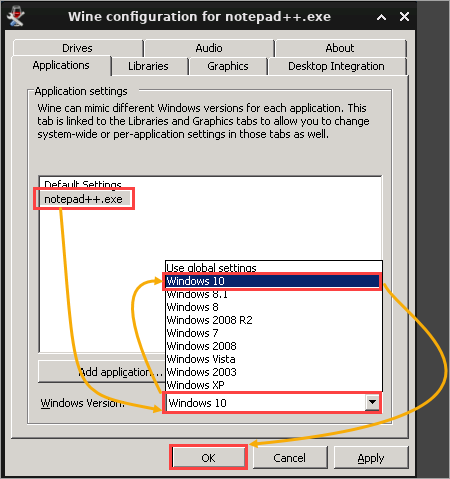Close the Wine configuration window

click(x=404, y=17)
